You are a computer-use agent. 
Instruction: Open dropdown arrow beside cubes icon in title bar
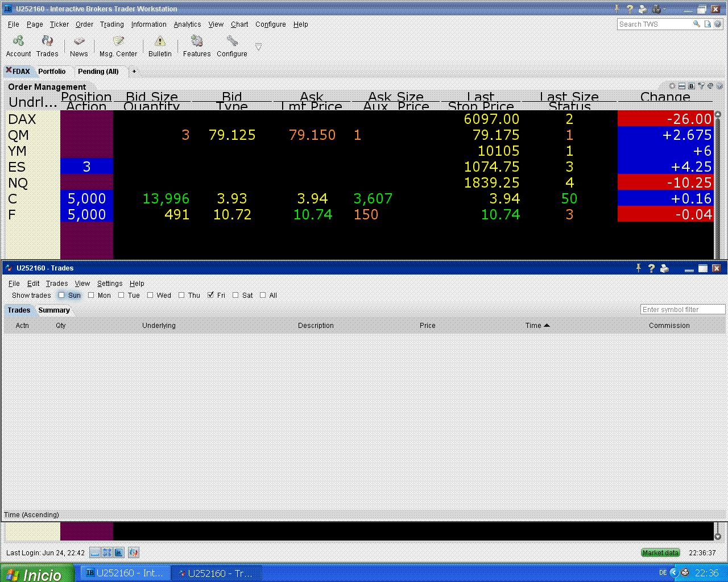coord(664,9)
